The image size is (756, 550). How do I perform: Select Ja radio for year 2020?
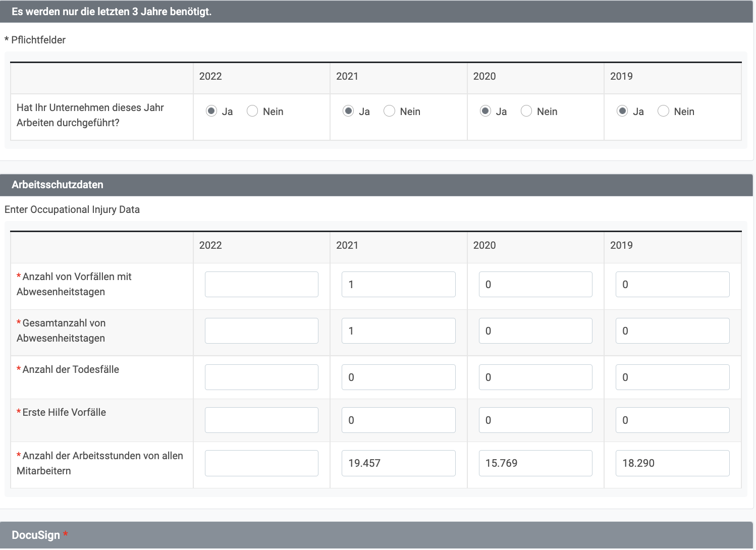[485, 111]
